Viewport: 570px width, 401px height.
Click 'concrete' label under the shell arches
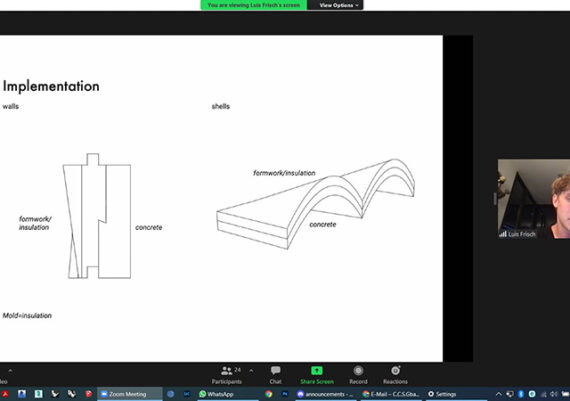(x=323, y=225)
